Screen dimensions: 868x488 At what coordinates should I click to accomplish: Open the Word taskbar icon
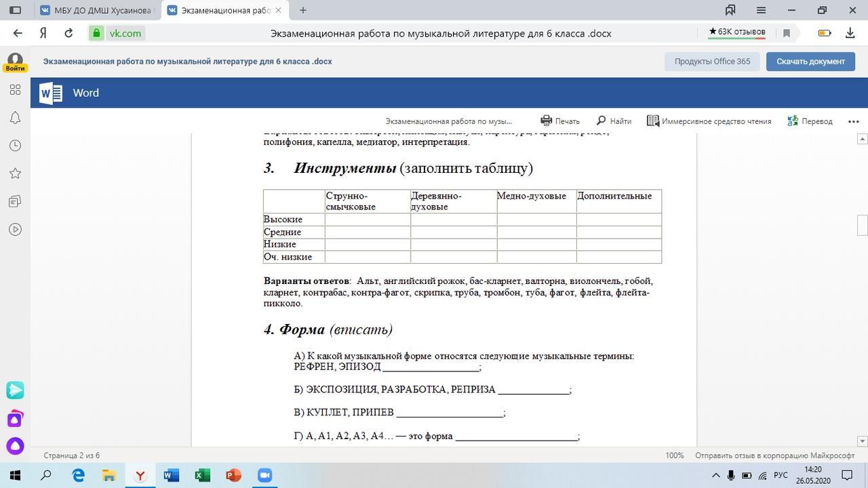tap(171, 475)
